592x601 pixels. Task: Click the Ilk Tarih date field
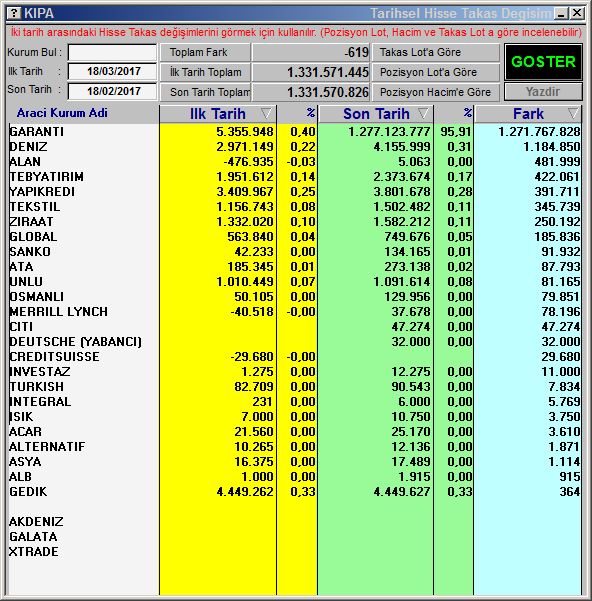click(112, 72)
